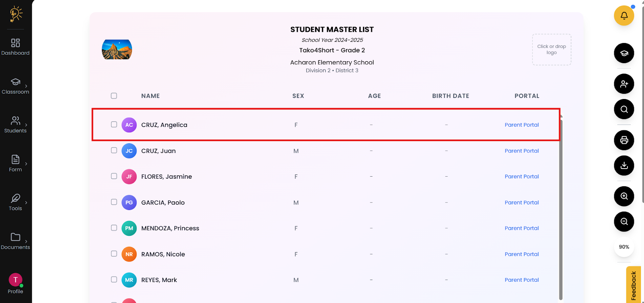Image resolution: width=644 pixels, height=303 pixels.
Task: Select the checkbox for GARCIA, Paolo
Action: (x=114, y=202)
